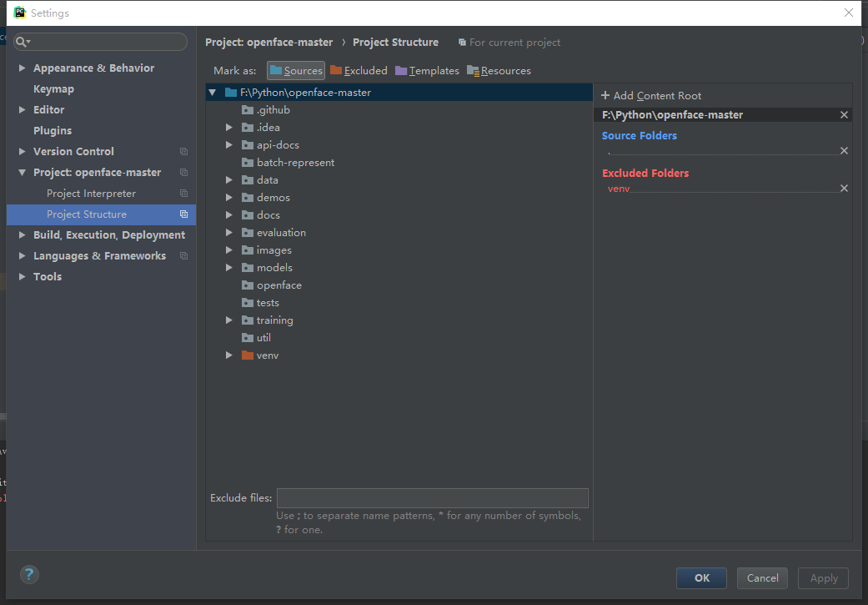Click the Exclude files input field

click(x=432, y=497)
